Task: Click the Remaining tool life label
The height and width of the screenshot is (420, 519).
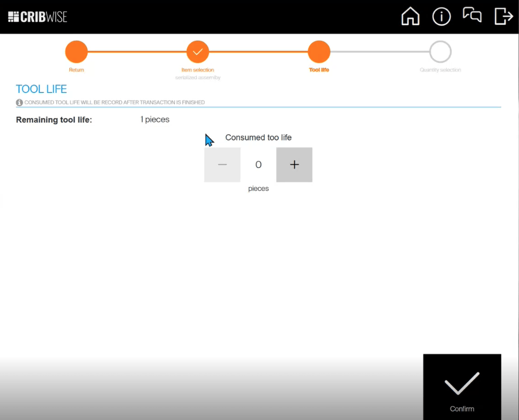Action: click(54, 120)
